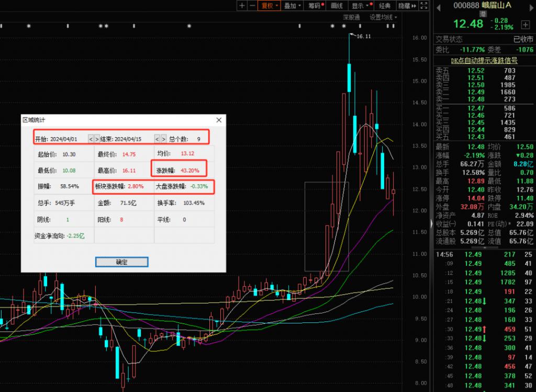
Task: Click the plus zoom-in icon in chart toolbar
Action: point(242,6)
